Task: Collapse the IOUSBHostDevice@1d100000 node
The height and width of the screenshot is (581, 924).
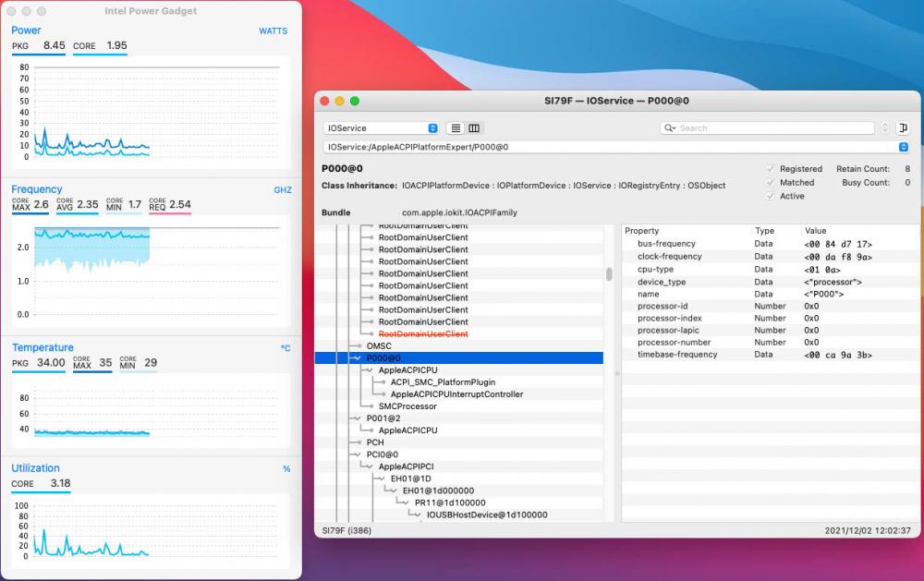Action: tap(418, 515)
